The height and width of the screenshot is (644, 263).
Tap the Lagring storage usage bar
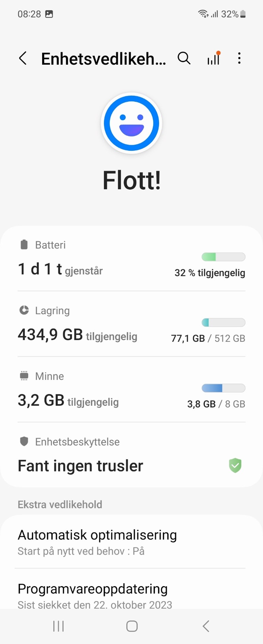pyautogui.click(x=223, y=322)
